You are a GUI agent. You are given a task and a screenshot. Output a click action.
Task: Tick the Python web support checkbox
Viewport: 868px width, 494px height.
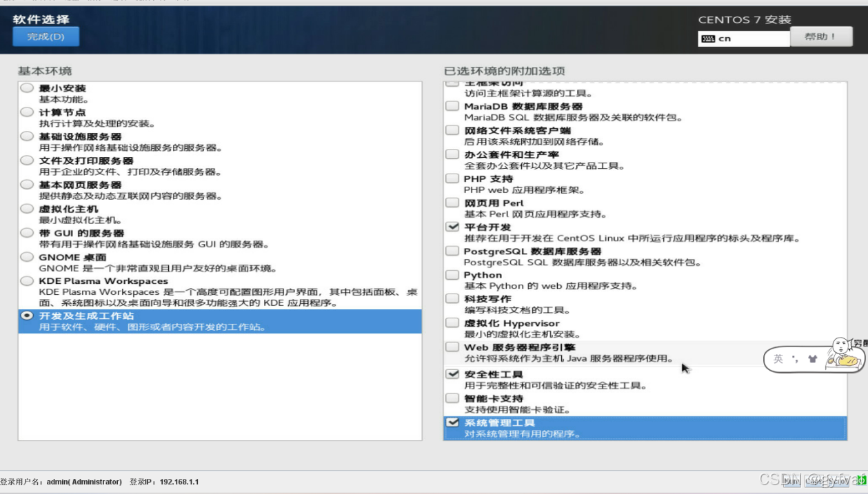click(x=452, y=275)
